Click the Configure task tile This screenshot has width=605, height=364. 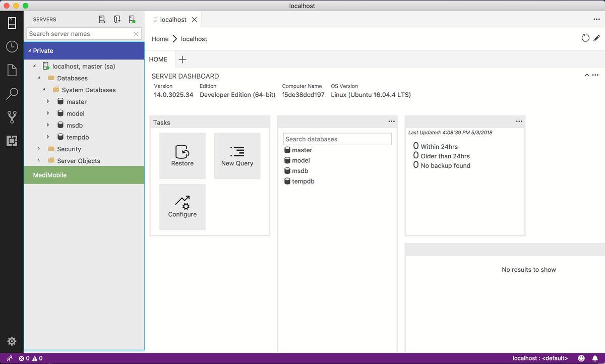click(x=183, y=207)
